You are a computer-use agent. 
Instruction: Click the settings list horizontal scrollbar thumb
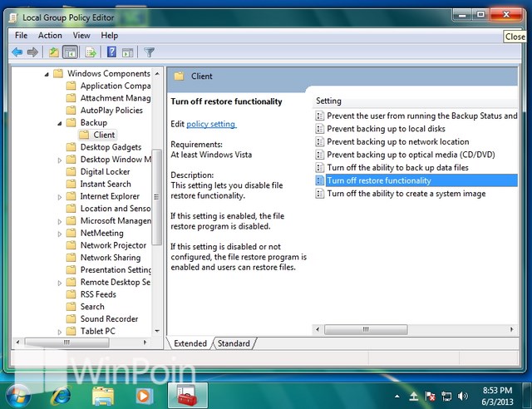point(366,329)
